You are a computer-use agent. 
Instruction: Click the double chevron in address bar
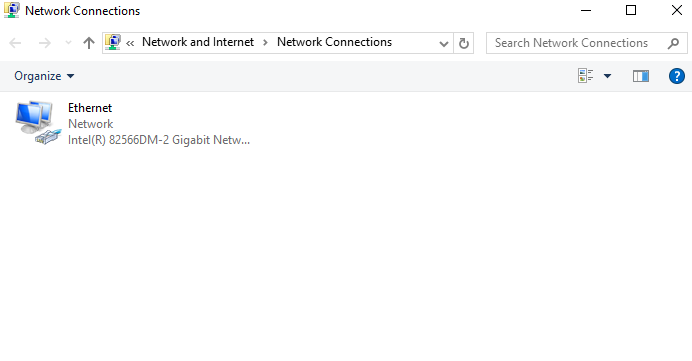click(130, 43)
